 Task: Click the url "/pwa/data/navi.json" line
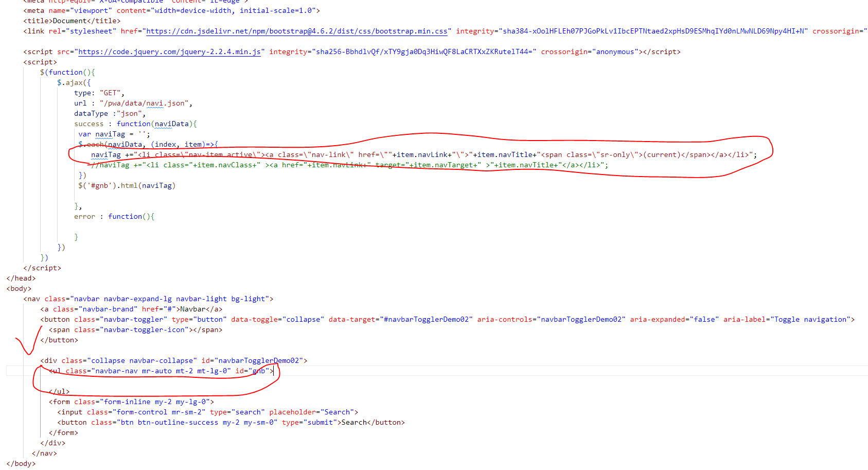133,103
